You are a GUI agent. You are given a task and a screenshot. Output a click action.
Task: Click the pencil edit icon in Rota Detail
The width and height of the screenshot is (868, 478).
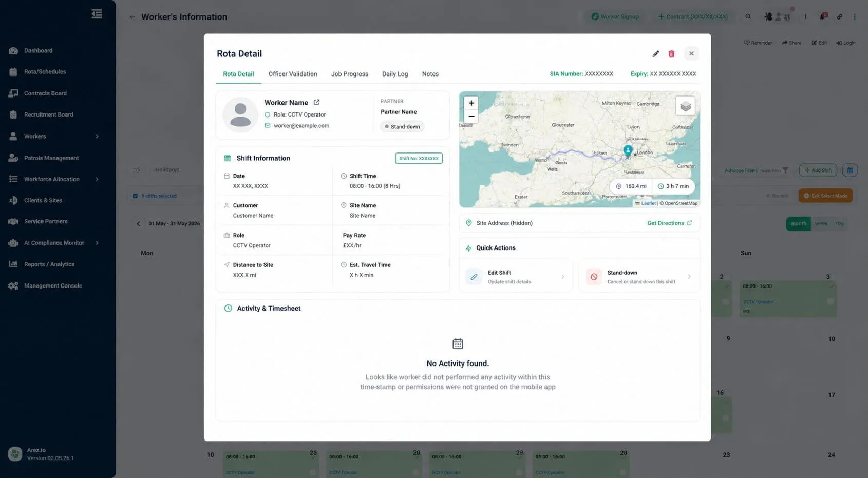click(x=655, y=54)
